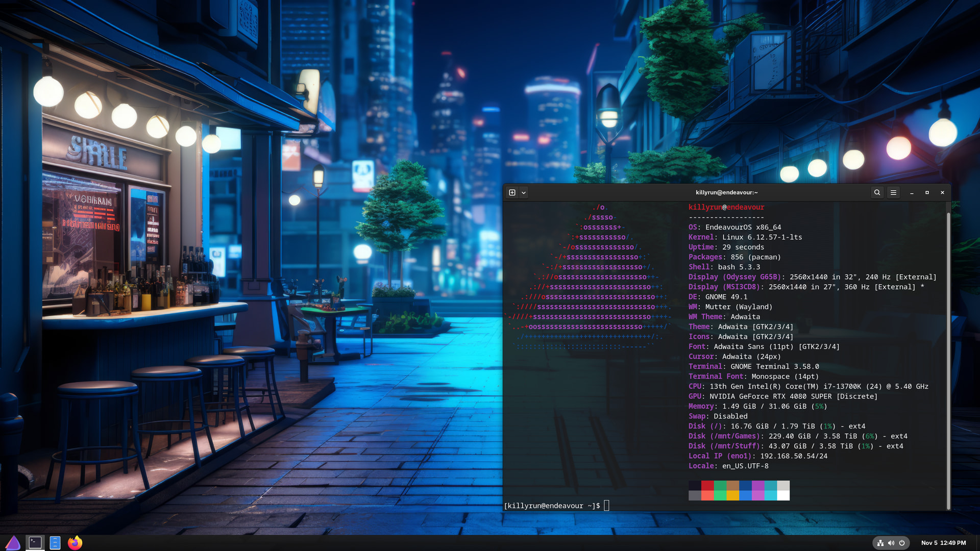Open a new terminal tab
980x551 pixels.
click(x=512, y=192)
